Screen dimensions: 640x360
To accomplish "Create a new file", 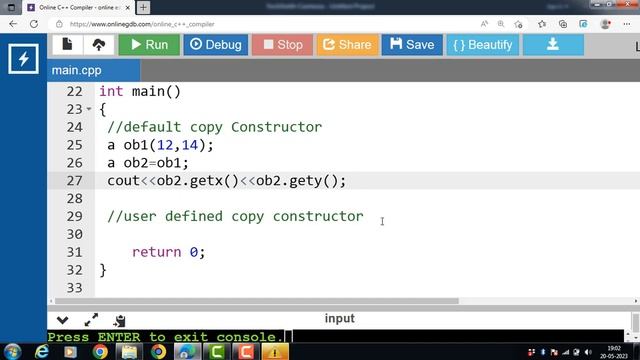I will click(x=67, y=44).
